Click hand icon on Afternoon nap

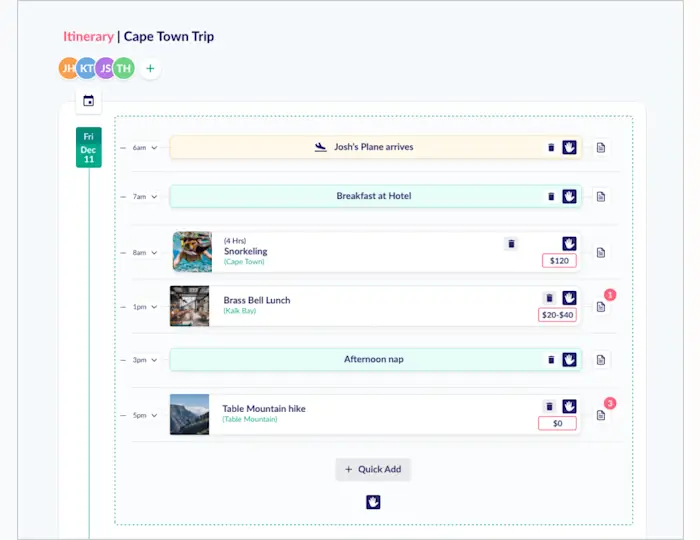click(x=569, y=360)
